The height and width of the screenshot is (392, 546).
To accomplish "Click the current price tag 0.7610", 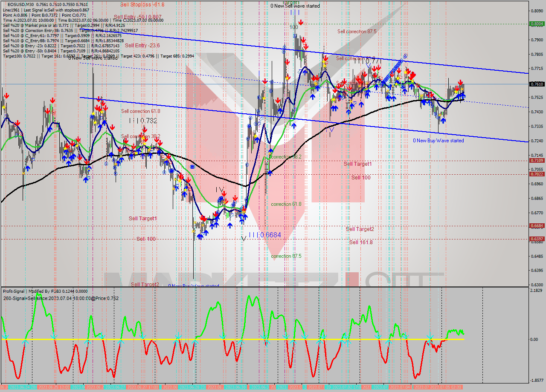I will tap(536, 84).
